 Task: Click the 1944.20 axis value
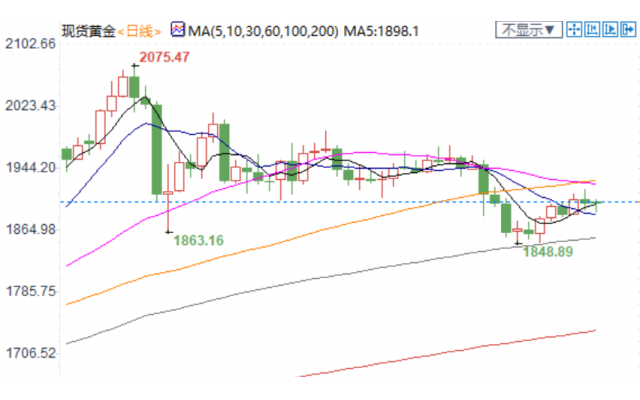[x=30, y=167]
